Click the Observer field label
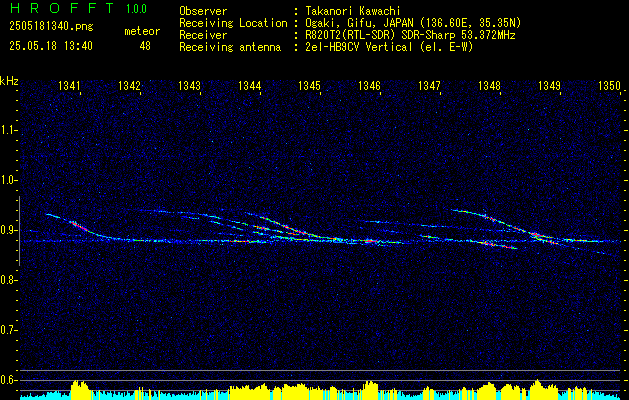Image resolution: width=629 pixels, height=400 pixels. (203, 11)
